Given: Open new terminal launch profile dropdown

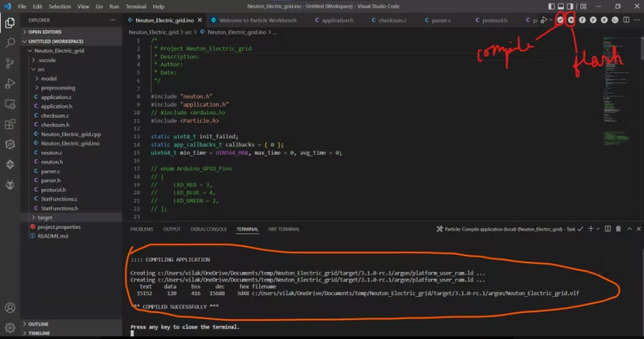Looking at the screenshot, I should coord(598,229).
